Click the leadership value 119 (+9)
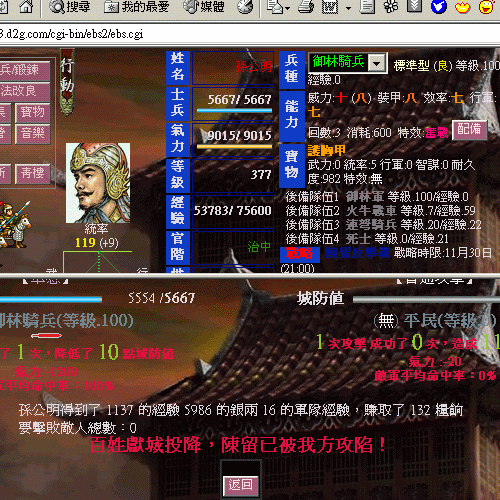Viewport: 500px width, 500px height. [97, 243]
